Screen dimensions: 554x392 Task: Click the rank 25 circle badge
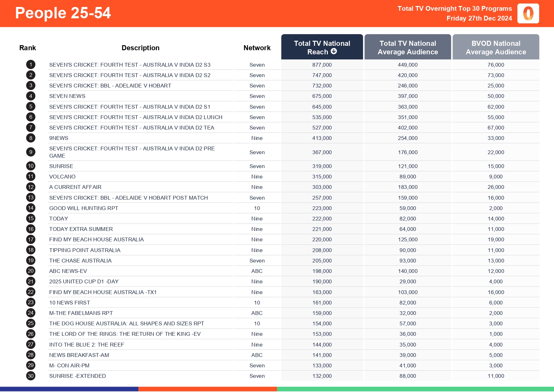coord(31,323)
